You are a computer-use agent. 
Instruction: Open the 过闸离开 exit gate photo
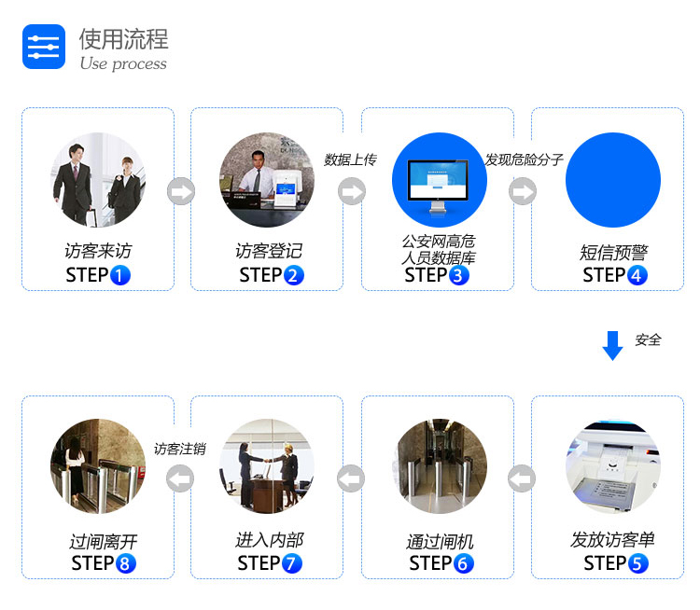coord(98,466)
